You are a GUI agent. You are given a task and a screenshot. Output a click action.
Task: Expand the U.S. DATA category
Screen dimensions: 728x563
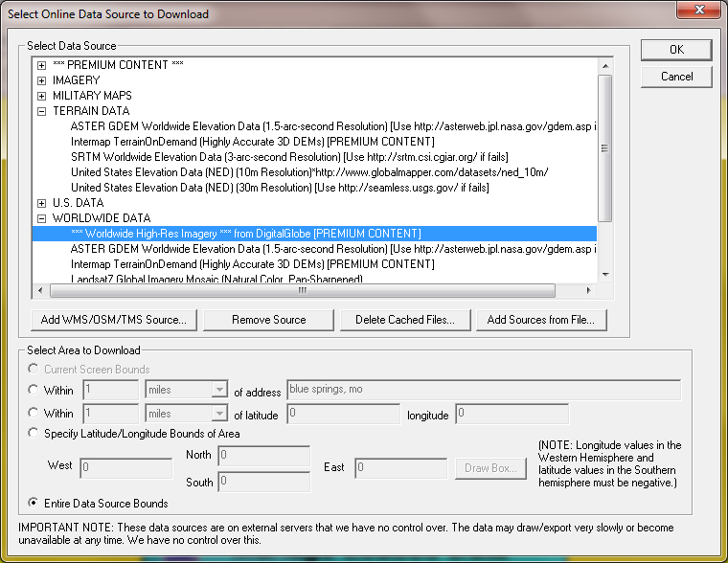point(41,203)
